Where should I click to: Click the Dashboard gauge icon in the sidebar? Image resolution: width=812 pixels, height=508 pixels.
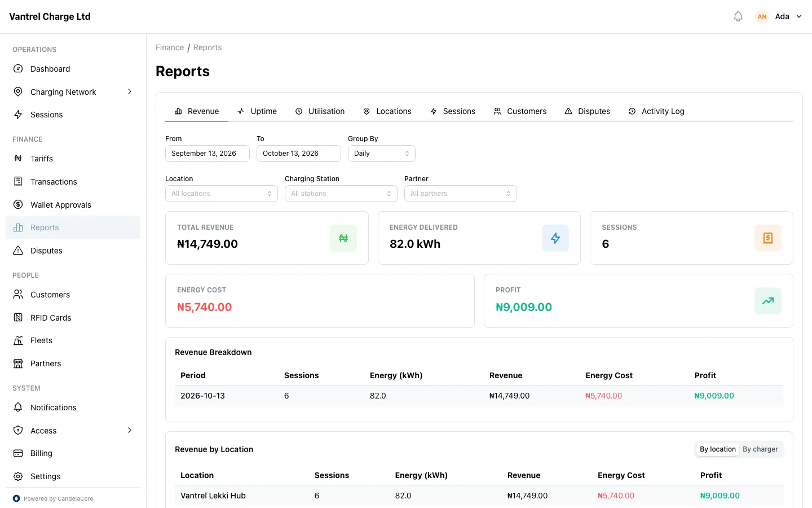click(18, 69)
